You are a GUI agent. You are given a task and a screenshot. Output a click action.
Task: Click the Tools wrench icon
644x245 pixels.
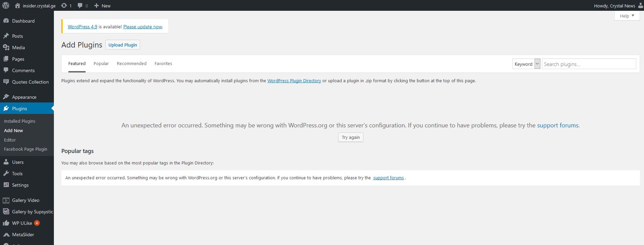[6, 174]
